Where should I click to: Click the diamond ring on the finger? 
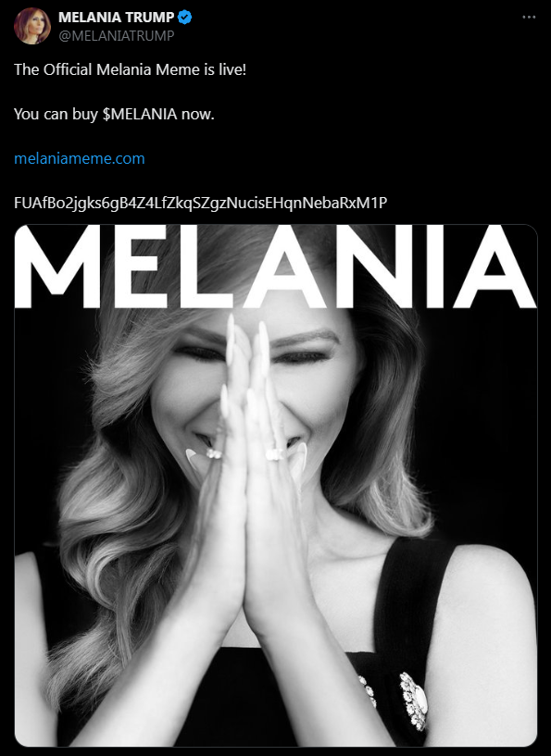(274, 454)
